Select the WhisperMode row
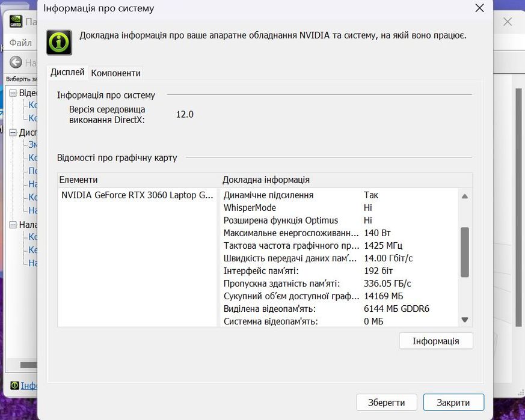525x420 pixels. 340,208
